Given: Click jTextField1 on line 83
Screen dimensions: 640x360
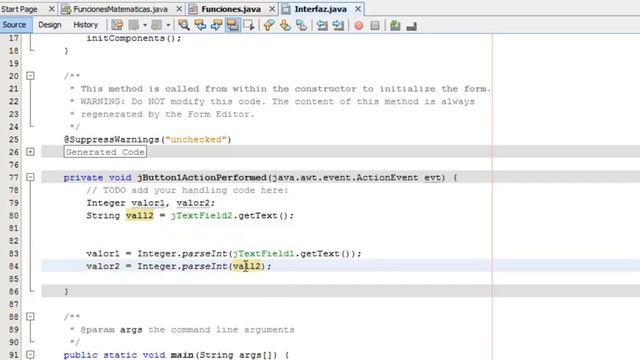Looking at the screenshot, I should [263, 253].
